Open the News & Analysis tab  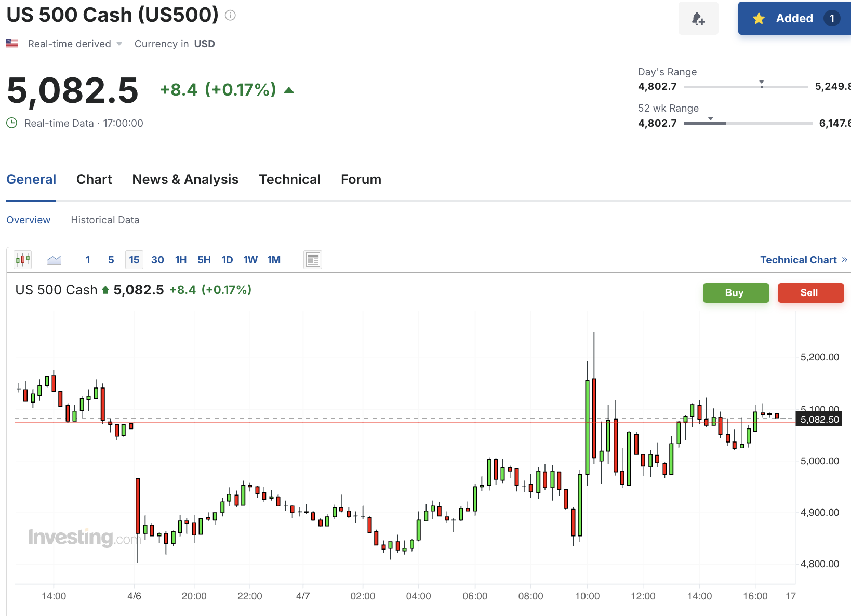[185, 179]
